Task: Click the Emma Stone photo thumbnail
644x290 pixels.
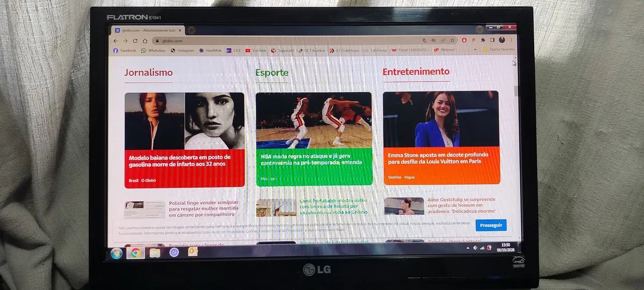Action: click(x=441, y=119)
